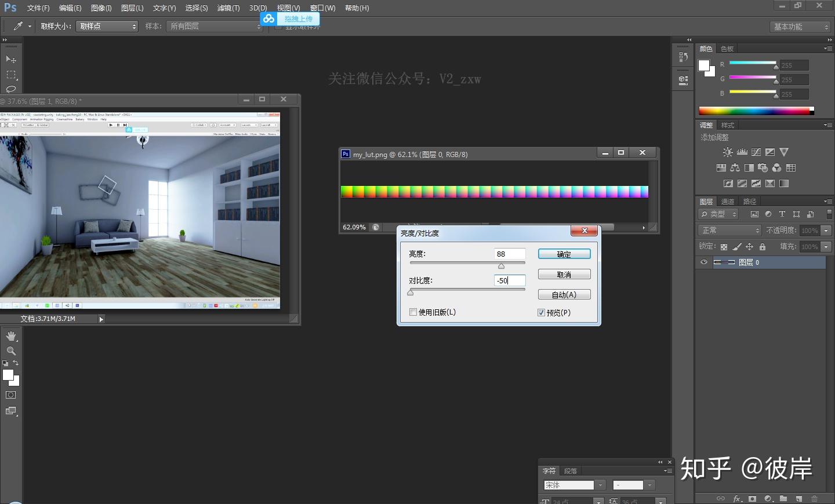Open the 滤镜(T) menu
The image size is (835, 504).
(228, 8)
